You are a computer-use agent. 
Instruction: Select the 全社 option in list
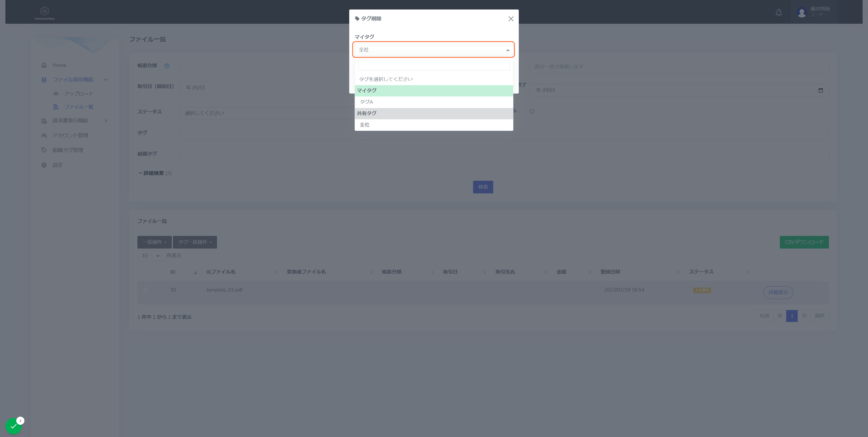[x=434, y=125]
